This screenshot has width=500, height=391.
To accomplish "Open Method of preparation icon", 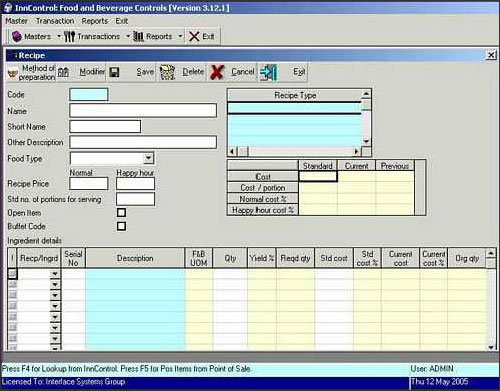I will [x=13, y=73].
